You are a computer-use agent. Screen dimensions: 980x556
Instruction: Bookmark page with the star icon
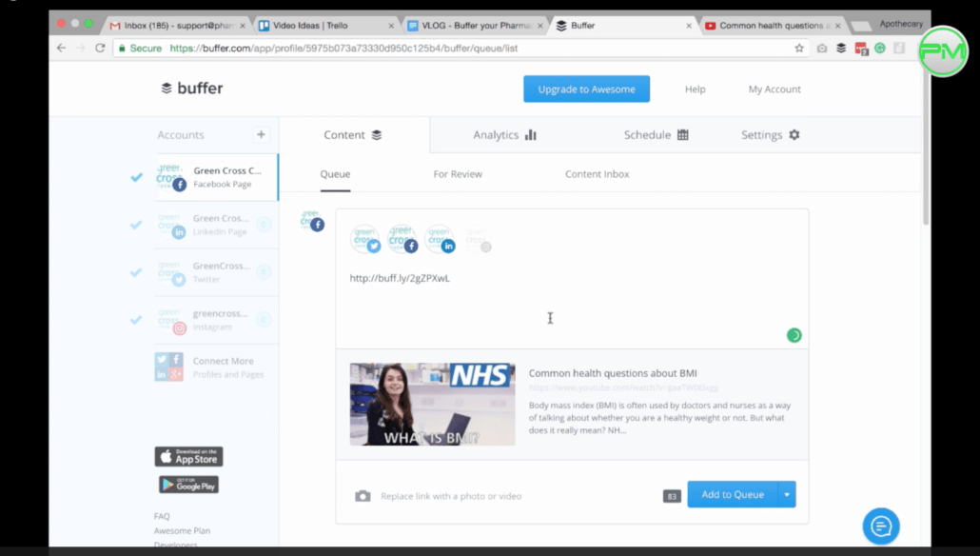799,49
